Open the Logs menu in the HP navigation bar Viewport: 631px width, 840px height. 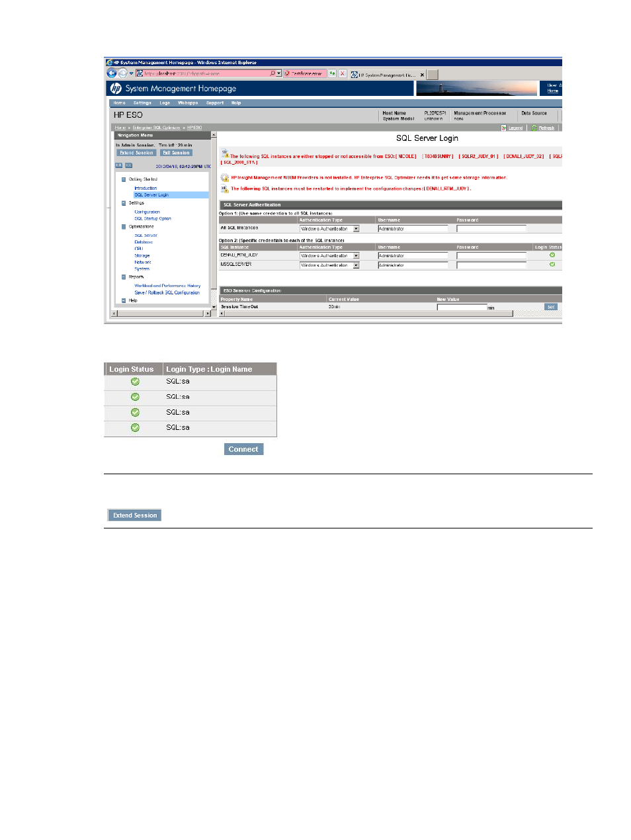click(x=165, y=103)
